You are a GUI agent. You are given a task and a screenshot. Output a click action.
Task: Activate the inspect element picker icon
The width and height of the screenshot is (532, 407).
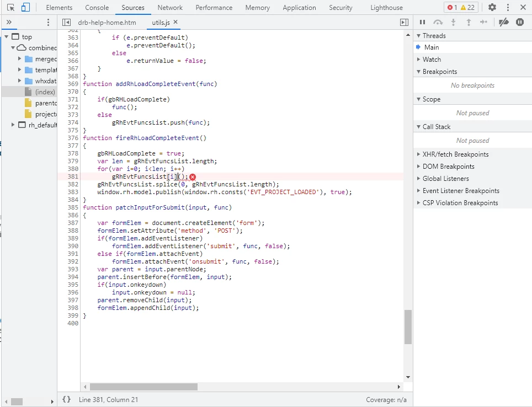tap(11, 8)
